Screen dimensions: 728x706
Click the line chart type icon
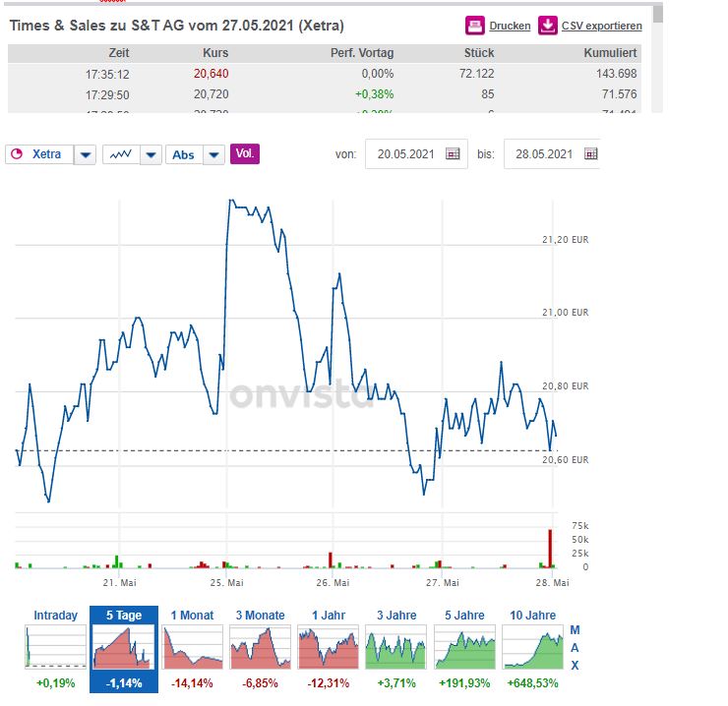click(120, 154)
